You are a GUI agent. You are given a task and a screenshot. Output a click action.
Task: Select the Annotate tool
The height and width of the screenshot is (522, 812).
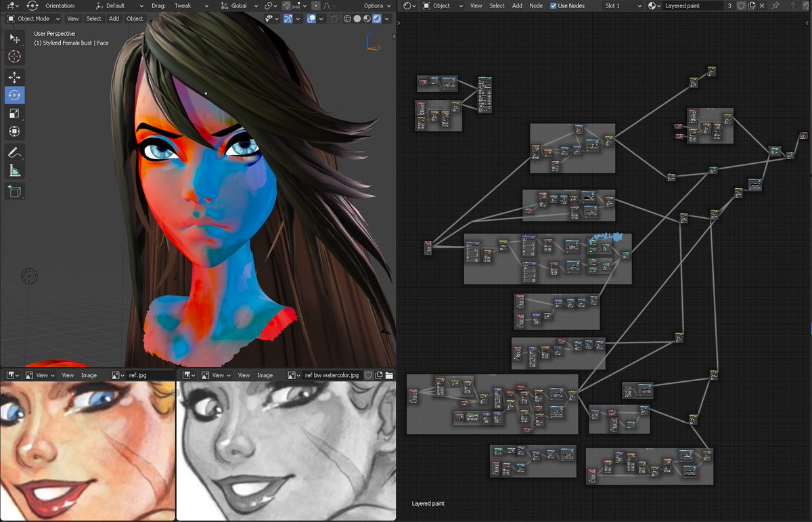[x=14, y=152]
